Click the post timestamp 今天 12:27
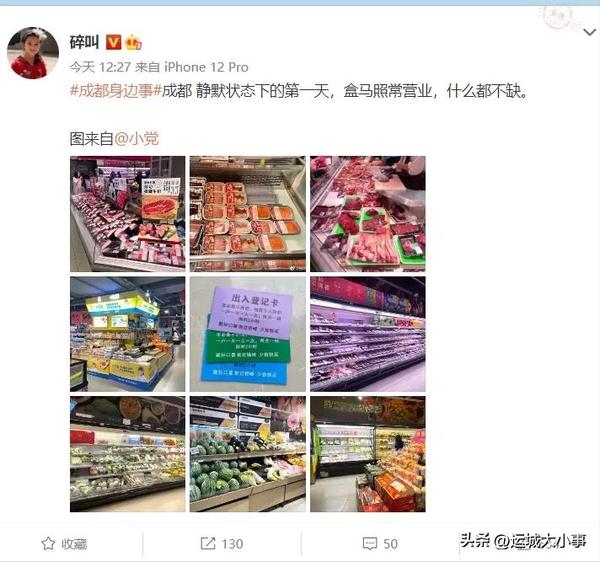The height and width of the screenshot is (562, 600). [100, 67]
